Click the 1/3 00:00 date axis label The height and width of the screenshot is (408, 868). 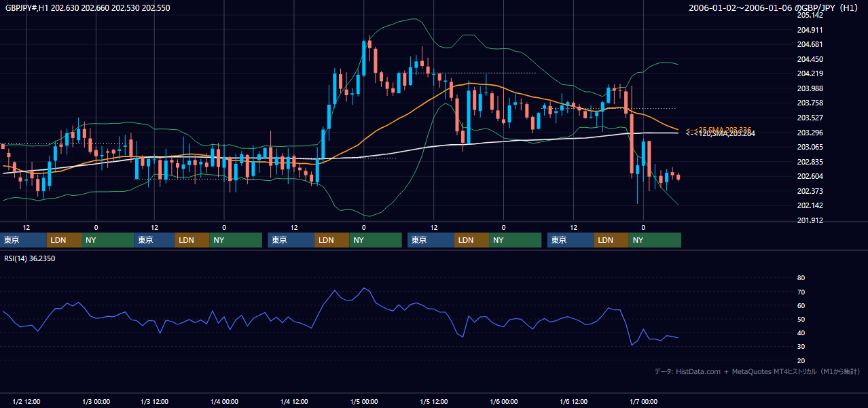pos(96,402)
